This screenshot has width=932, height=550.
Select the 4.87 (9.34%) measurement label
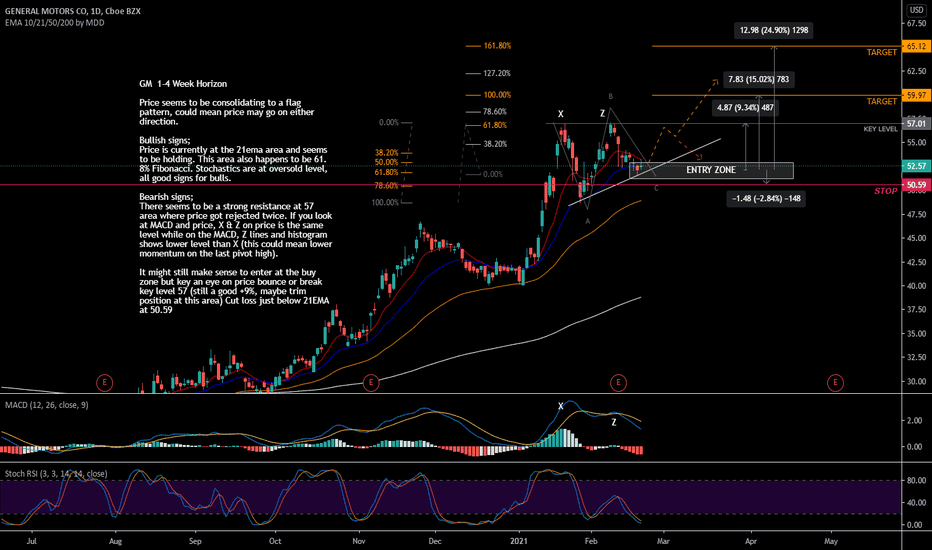[x=745, y=108]
